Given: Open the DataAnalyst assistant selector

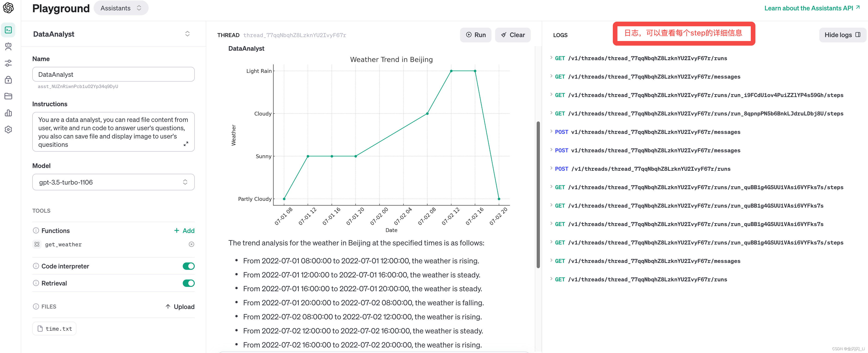Looking at the screenshot, I should pyautogui.click(x=187, y=34).
